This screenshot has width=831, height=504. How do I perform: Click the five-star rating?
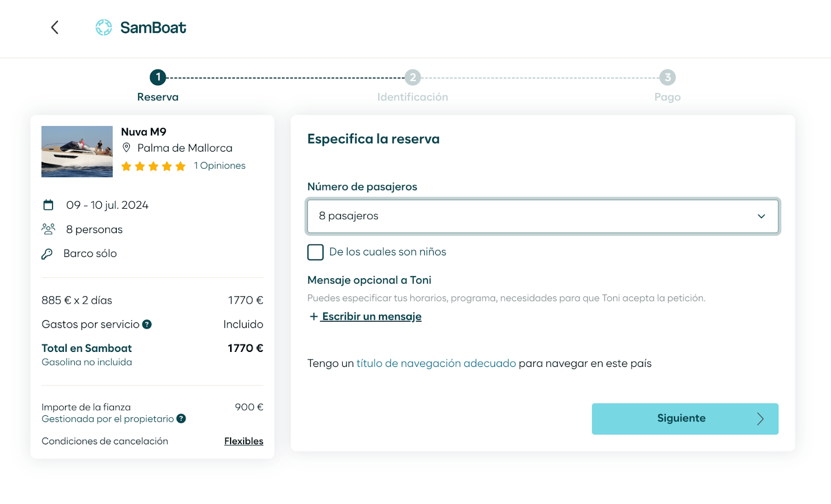click(x=153, y=166)
